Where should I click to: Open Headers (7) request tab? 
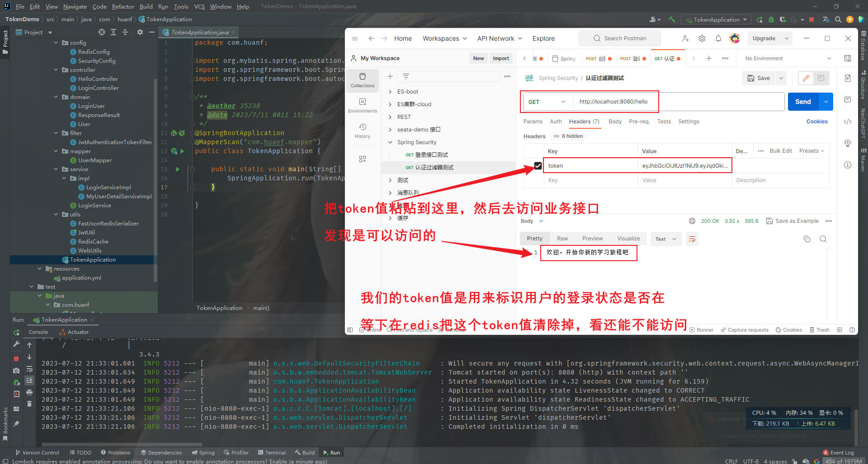[x=584, y=122]
